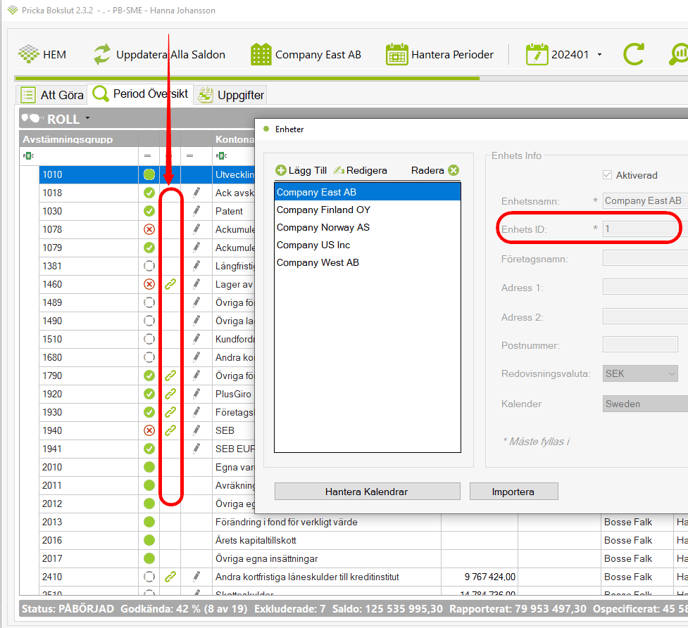Click the Adress 2 input field
The image size is (688, 628).
pos(645,316)
